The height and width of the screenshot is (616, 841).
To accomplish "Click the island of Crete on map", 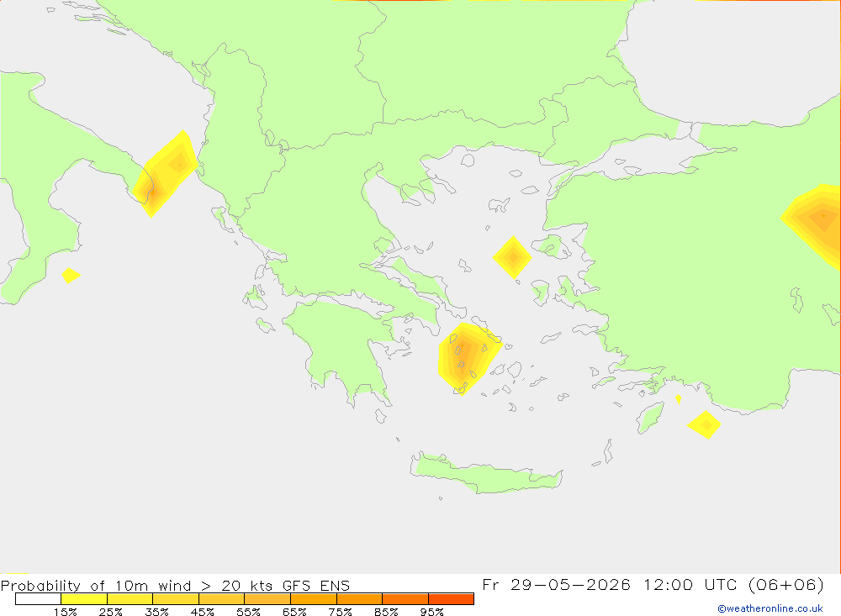I will coord(485,473).
